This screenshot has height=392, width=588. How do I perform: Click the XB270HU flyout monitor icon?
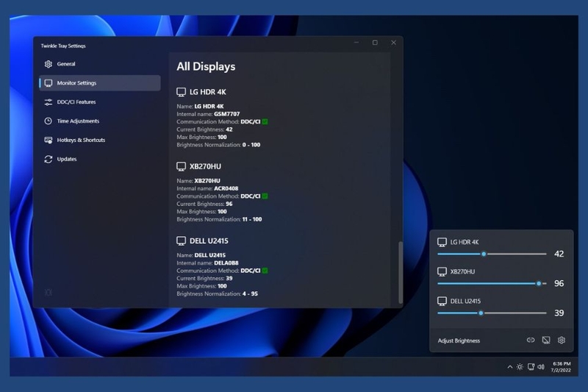coord(442,271)
